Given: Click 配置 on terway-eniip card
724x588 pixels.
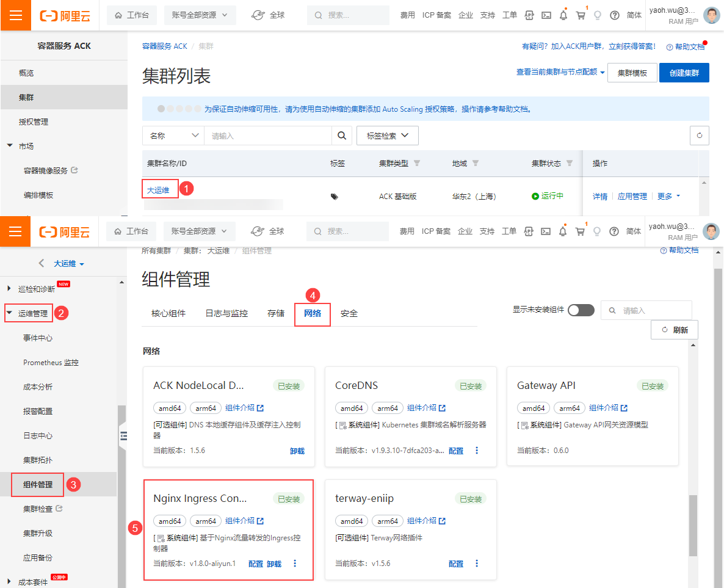Looking at the screenshot, I should pos(456,564).
